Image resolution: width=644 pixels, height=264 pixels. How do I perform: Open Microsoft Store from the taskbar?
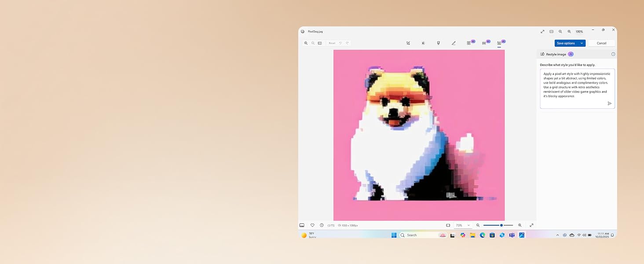click(492, 235)
